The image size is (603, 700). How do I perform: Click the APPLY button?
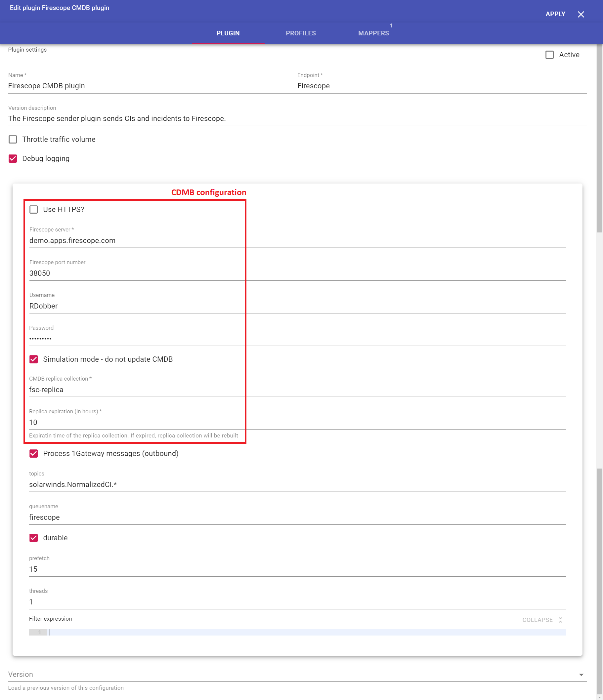[x=555, y=14]
